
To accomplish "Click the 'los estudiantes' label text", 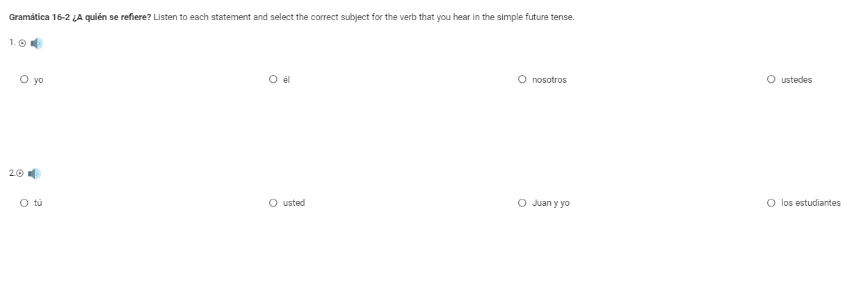I will [811, 203].
